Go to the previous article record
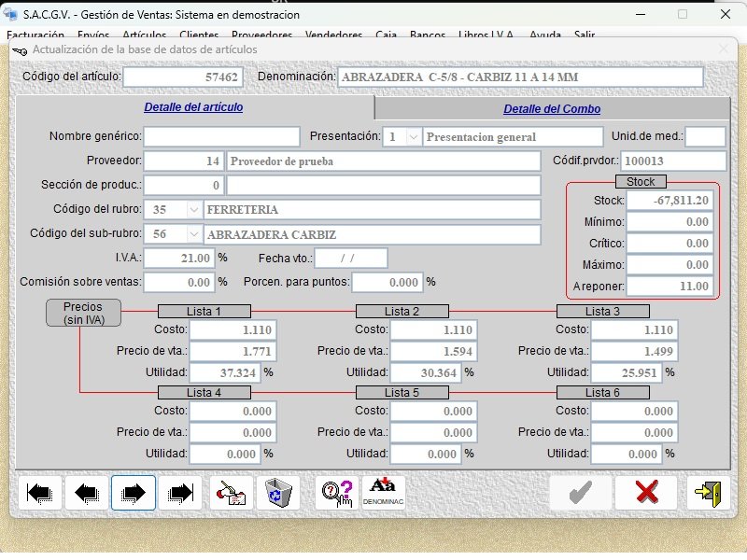The width and height of the screenshot is (747, 560). pyautogui.click(x=87, y=493)
